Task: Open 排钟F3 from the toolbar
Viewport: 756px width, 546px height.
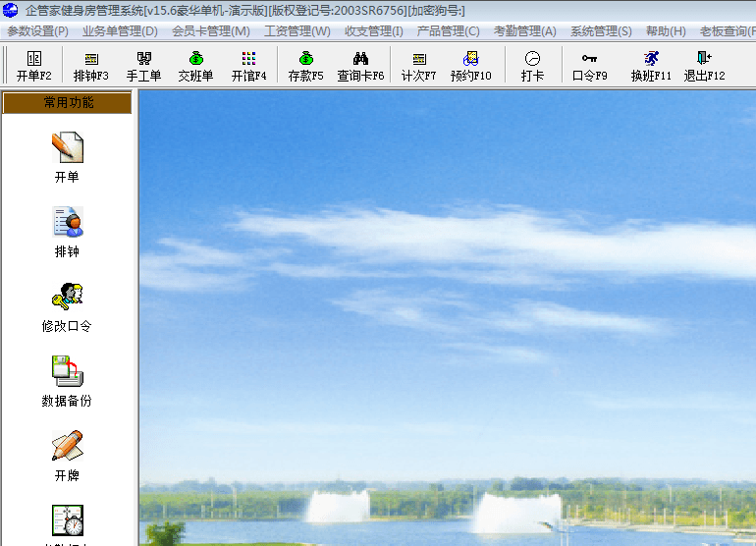Action: click(x=91, y=65)
